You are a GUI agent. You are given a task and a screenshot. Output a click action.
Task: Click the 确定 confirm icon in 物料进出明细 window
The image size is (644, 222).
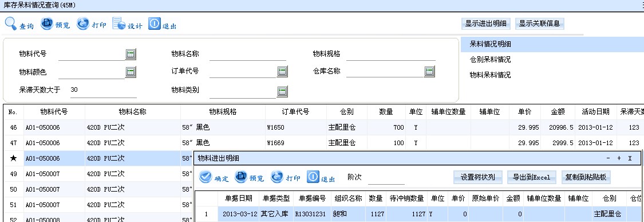coord(206,177)
